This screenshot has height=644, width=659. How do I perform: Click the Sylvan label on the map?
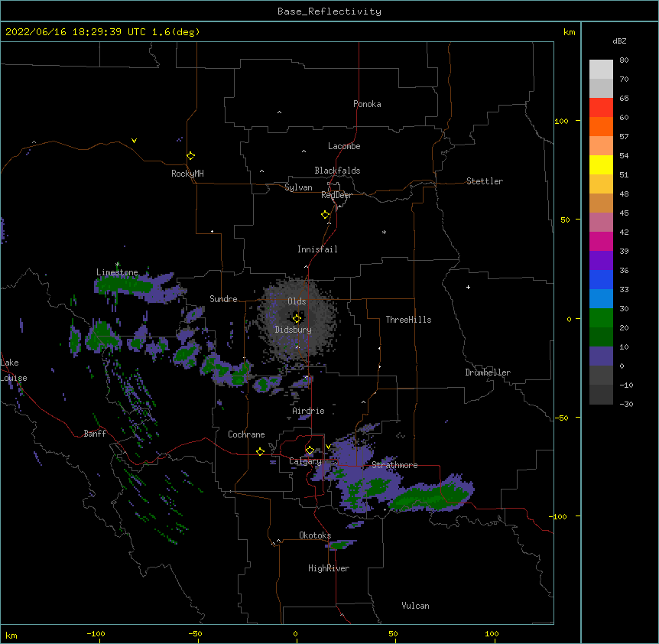tap(298, 187)
